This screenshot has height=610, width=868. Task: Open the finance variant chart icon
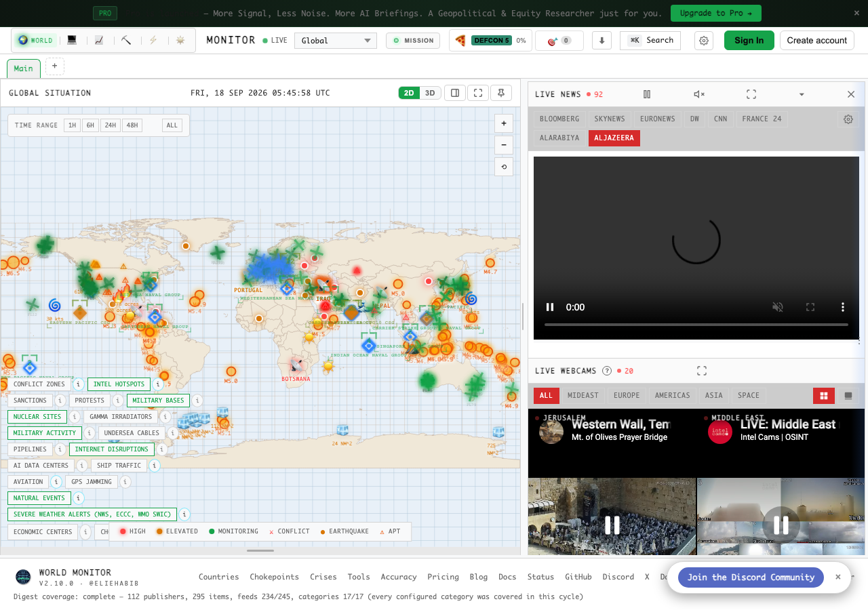pos(99,40)
